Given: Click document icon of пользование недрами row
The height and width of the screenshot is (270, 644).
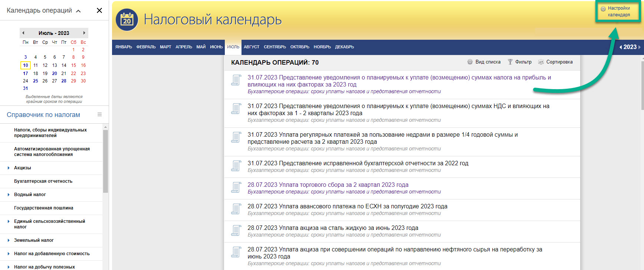Looking at the screenshot, I should click(x=236, y=137).
